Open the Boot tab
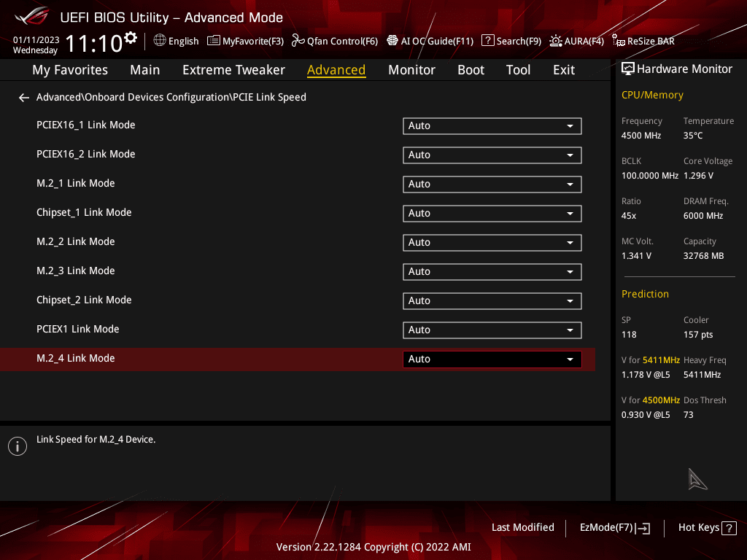The image size is (747, 560). 471,70
